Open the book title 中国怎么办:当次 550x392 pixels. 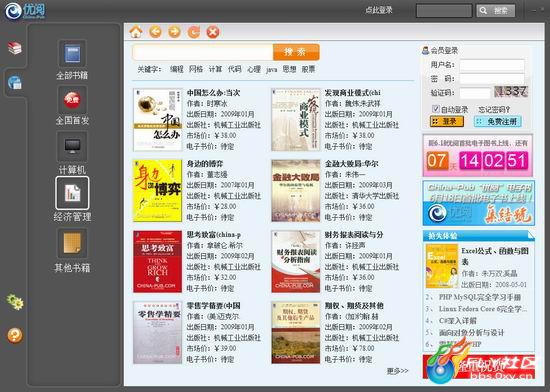coord(213,93)
